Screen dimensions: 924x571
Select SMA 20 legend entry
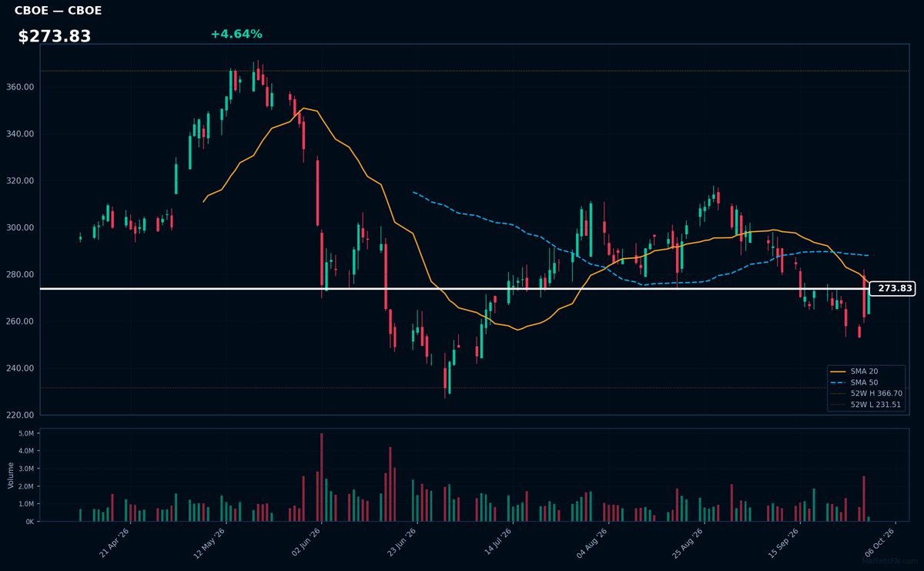[x=866, y=371]
